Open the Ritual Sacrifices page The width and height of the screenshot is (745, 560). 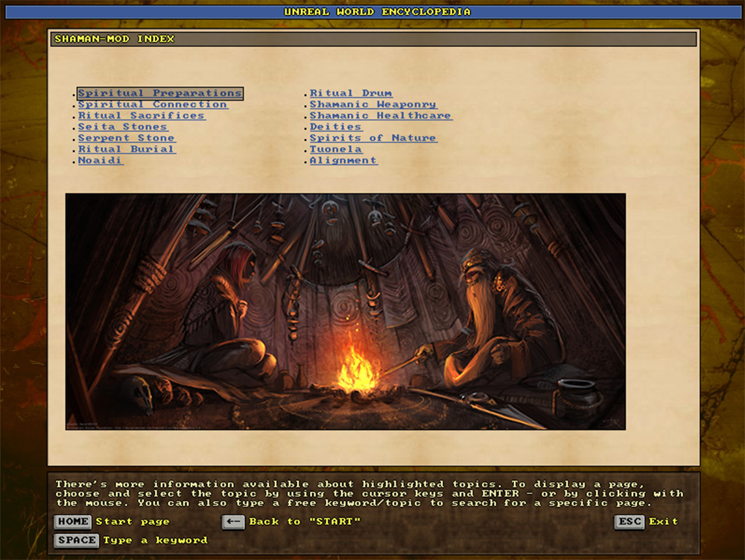(x=142, y=115)
